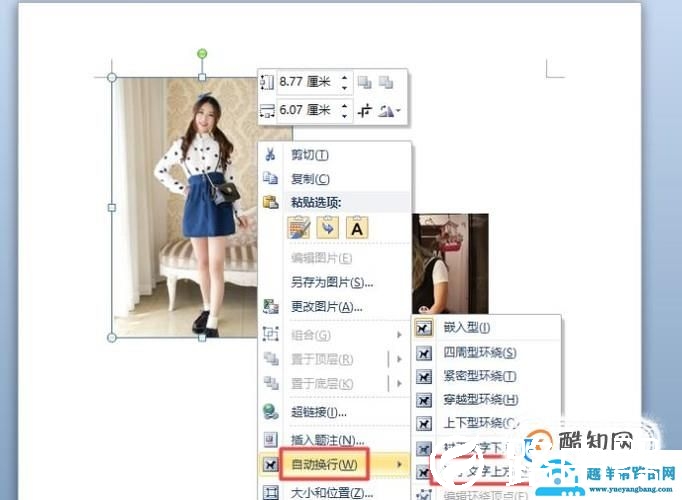Screen dimensions: 682x500
Task: Click the 6.07 厘米 width input field
Action: (x=305, y=110)
